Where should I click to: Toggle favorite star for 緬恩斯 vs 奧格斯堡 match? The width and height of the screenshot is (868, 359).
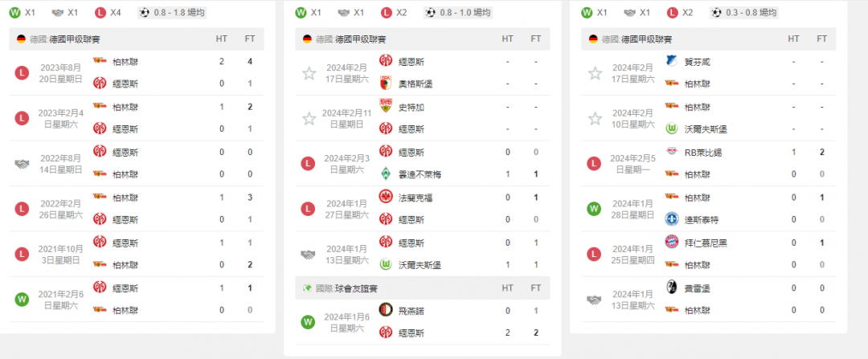click(309, 73)
